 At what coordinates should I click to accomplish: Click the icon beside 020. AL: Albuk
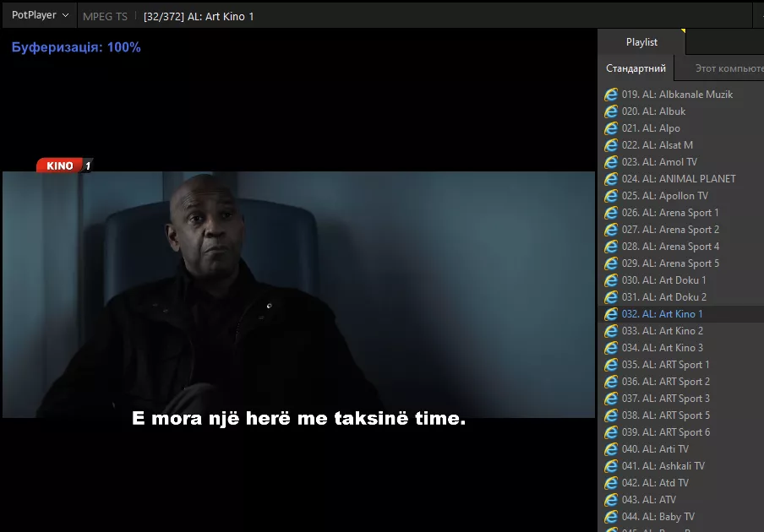pos(611,111)
